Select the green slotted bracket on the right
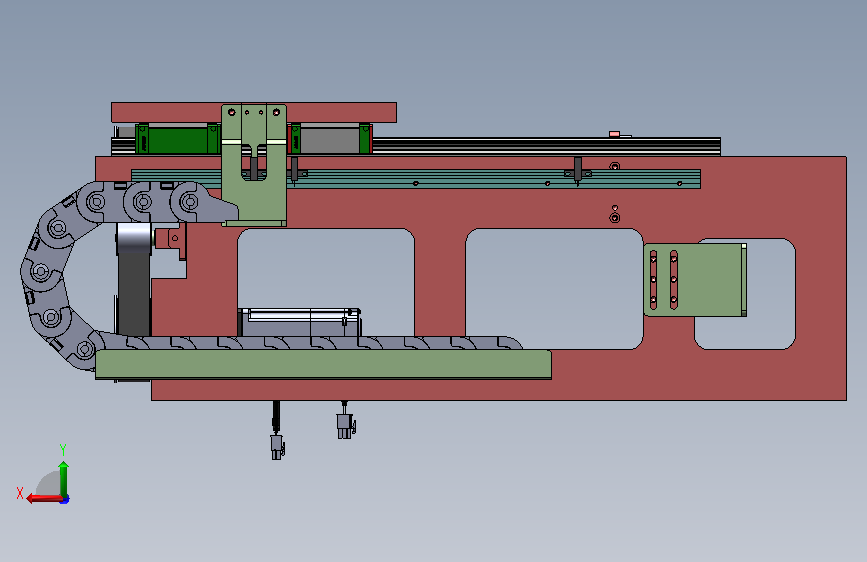The width and height of the screenshot is (867, 562). pos(695,280)
